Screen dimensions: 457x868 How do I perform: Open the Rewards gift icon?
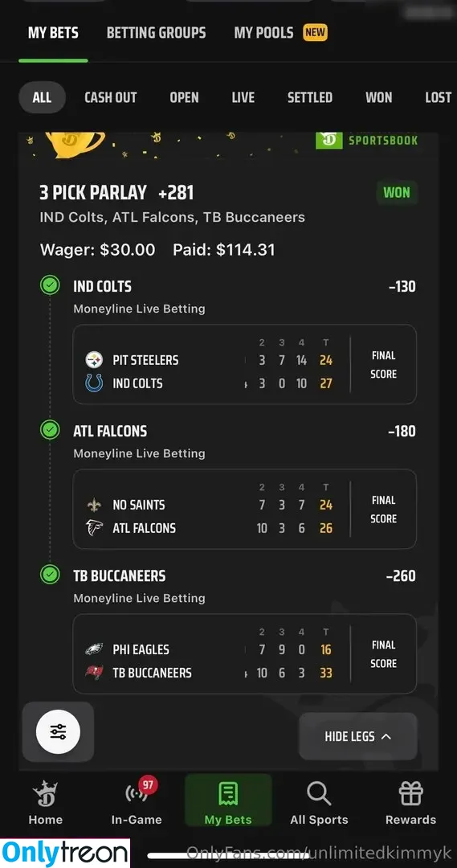tap(411, 793)
